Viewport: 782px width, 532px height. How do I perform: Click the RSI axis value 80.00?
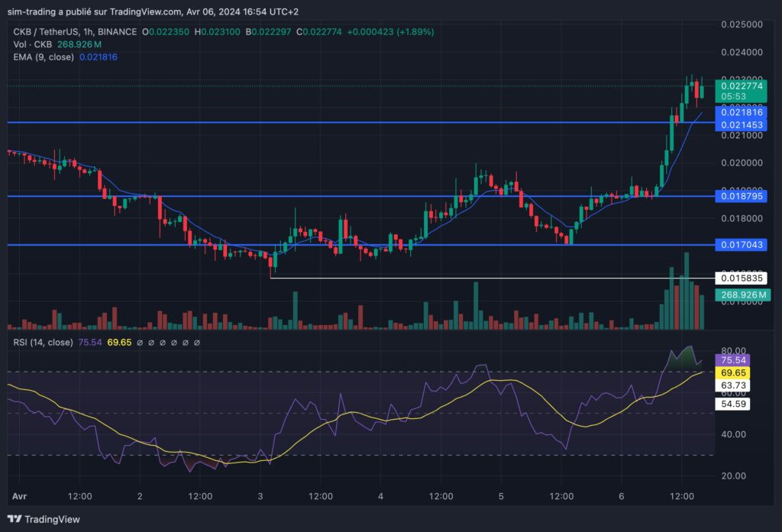pyautogui.click(x=734, y=351)
